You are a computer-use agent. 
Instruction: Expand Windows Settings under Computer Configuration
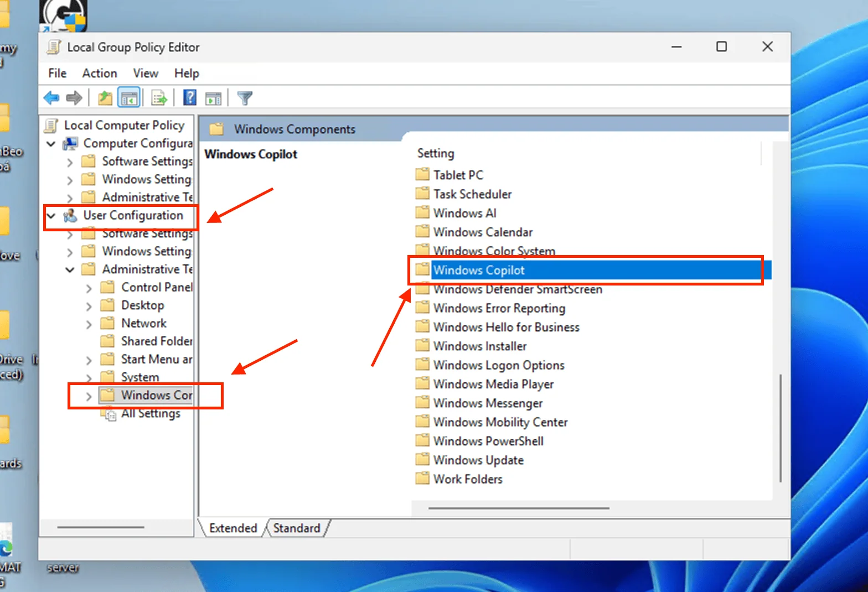(70, 180)
